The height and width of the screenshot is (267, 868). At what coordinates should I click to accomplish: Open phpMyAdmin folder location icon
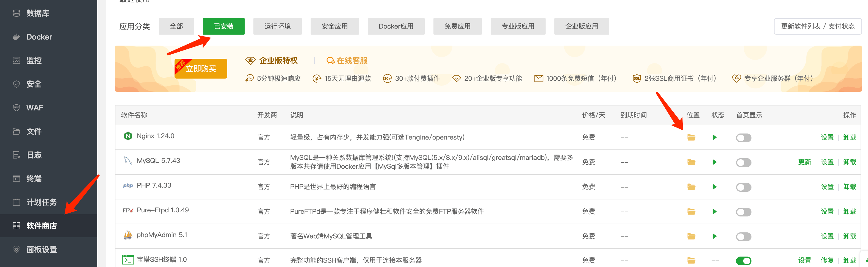(x=691, y=236)
